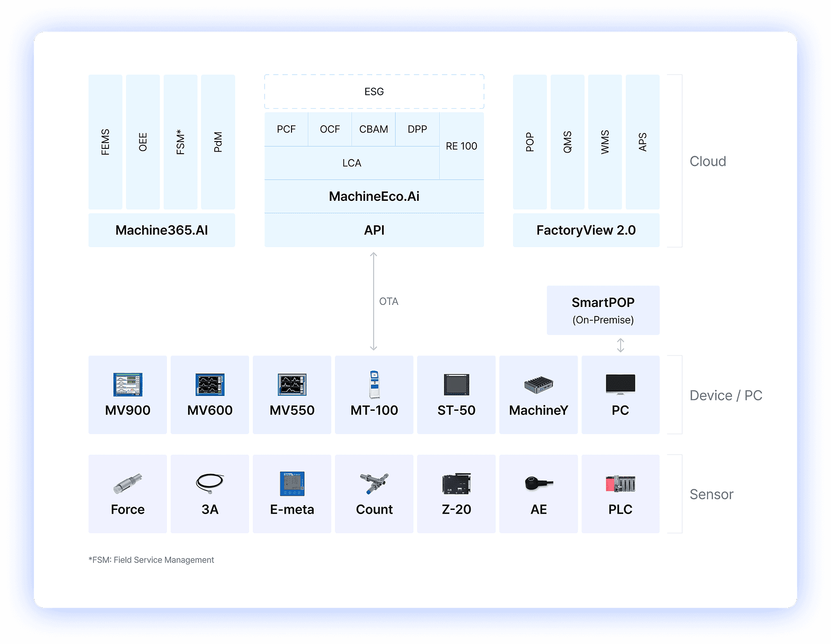Select the APS vertical module column

[x=643, y=142]
